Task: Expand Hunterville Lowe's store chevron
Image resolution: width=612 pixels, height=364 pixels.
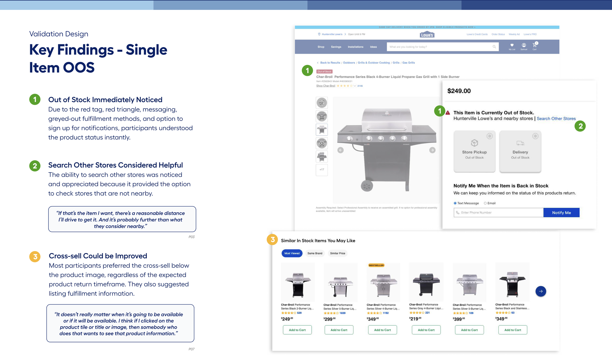Action: pos(345,34)
